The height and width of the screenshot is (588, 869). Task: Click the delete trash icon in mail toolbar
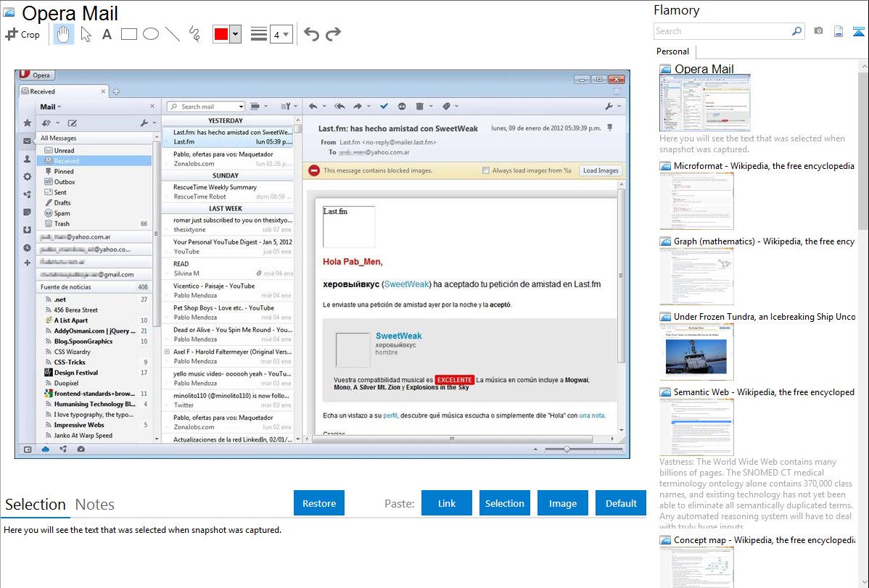[419, 107]
